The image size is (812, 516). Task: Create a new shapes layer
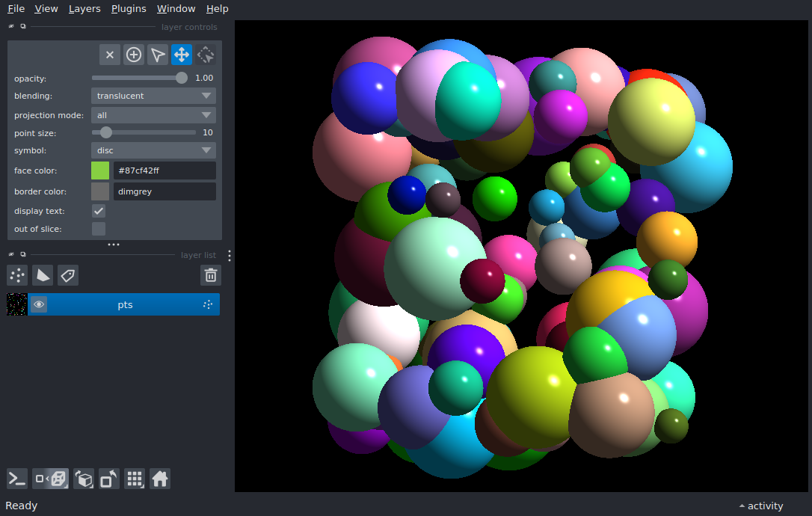tap(43, 275)
